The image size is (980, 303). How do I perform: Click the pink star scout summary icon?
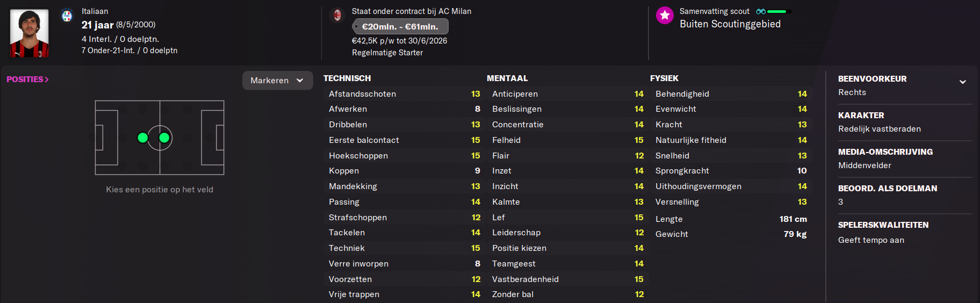coord(665,16)
